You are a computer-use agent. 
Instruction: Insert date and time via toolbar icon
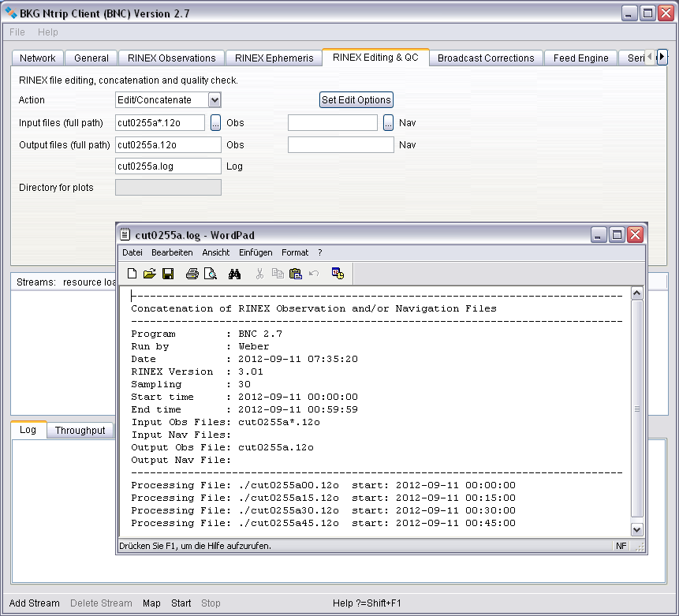tap(338, 274)
